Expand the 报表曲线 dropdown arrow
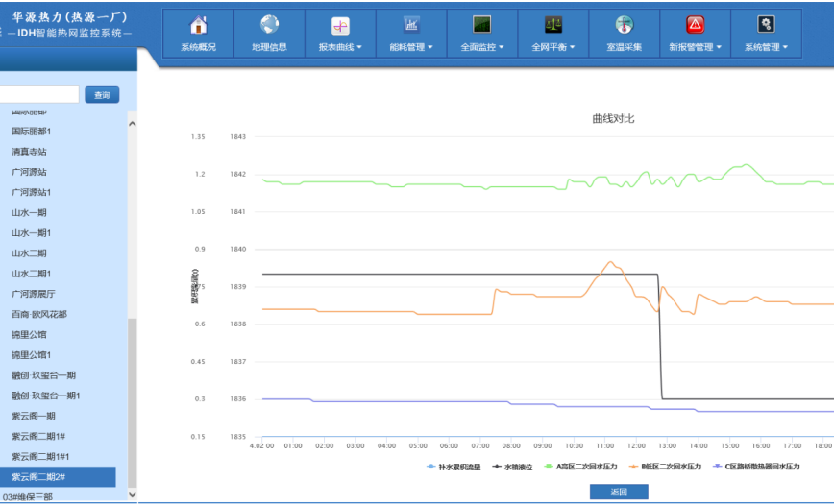Screen dimensions: 834x504 click(359, 47)
